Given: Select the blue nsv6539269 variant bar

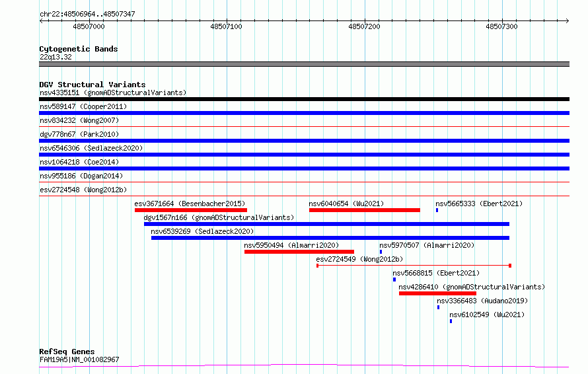Looking at the screenshot, I should 330,238.
